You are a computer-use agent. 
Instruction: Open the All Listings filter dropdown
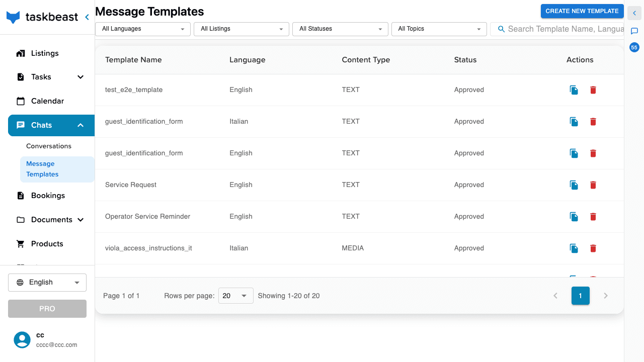click(242, 29)
